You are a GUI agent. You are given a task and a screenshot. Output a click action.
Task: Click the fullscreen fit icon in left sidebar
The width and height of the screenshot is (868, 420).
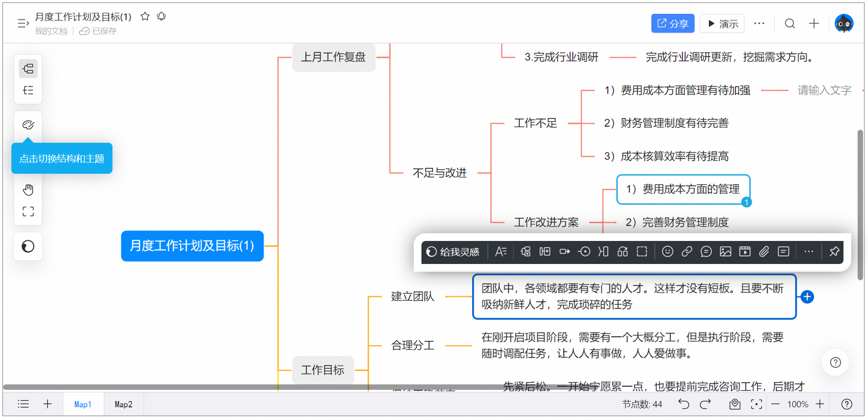coord(28,212)
